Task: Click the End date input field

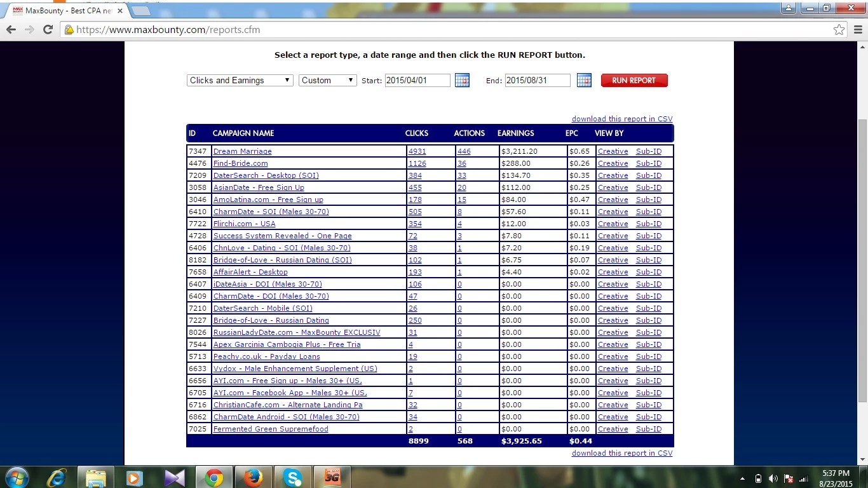Action: coord(538,81)
